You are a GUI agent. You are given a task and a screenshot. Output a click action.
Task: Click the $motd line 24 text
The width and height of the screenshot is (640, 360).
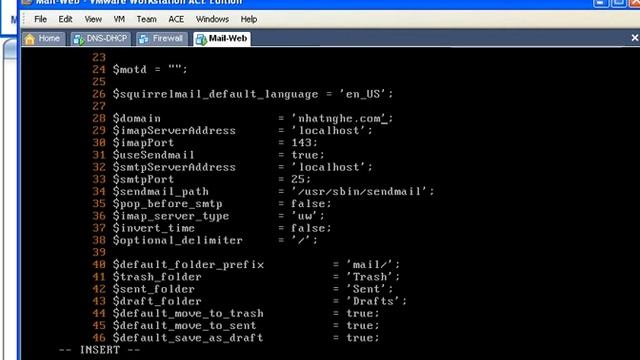(x=150, y=69)
